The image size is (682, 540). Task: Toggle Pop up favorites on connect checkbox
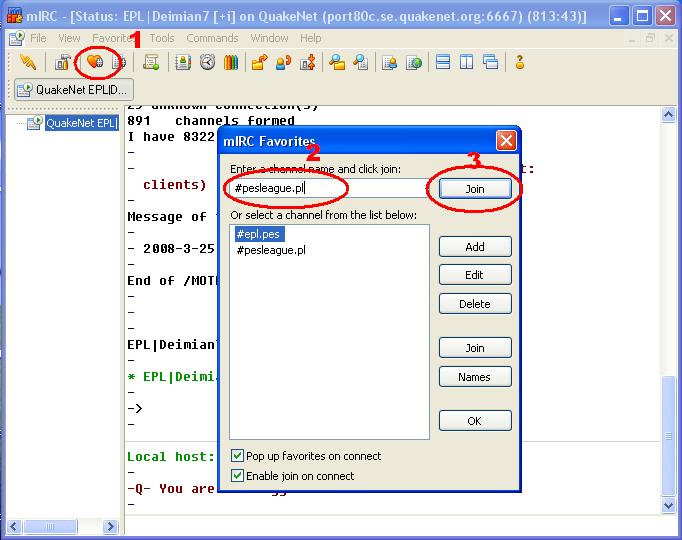pos(237,456)
